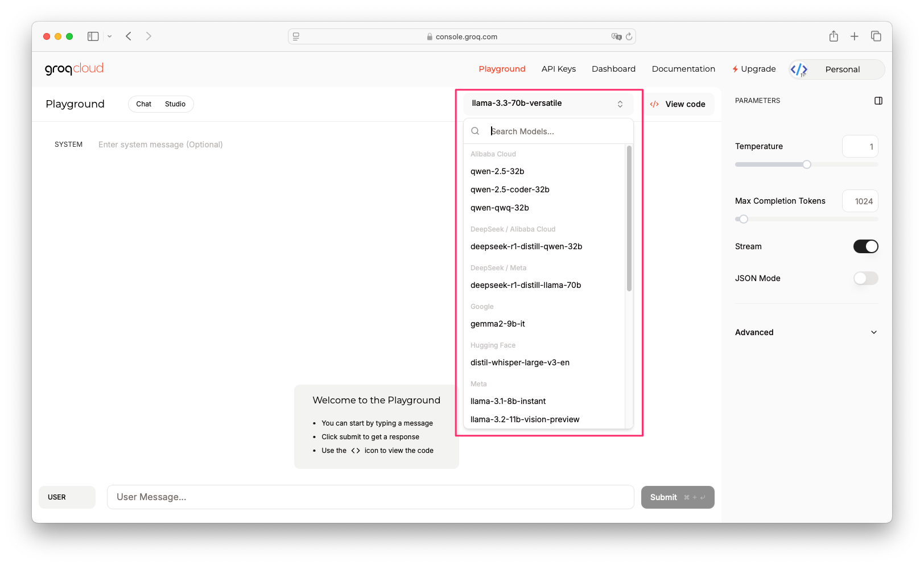Image resolution: width=924 pixels, height=565 pixels.
Task: Click the View code button
Action: click(x=679, y=104)
